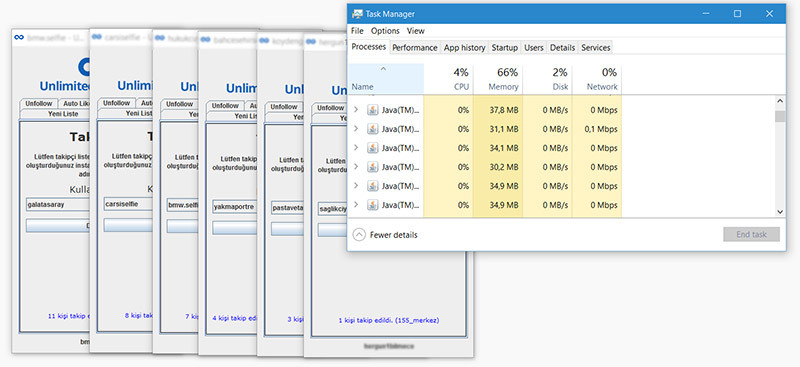Screen dimensions: 800x367
Task: Click the bmw.selfi username field
Action: pyautogui.click(x=182, y=205)
